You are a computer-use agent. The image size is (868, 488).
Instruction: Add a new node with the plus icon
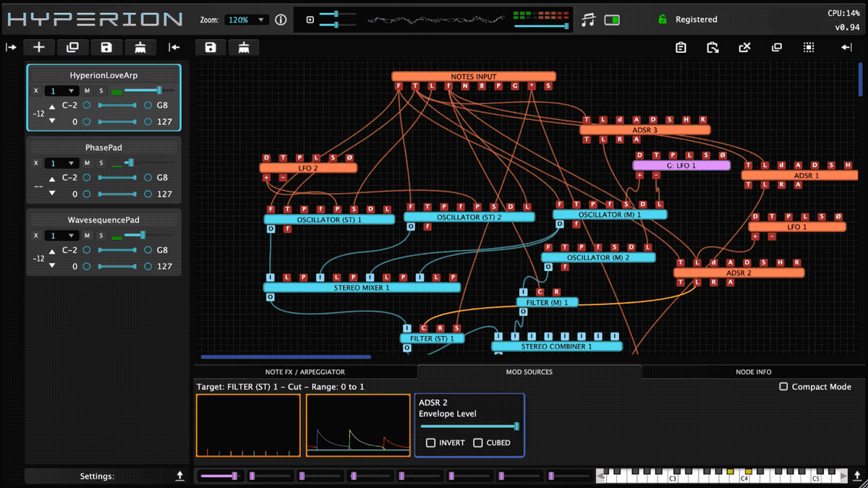point(38,47)
